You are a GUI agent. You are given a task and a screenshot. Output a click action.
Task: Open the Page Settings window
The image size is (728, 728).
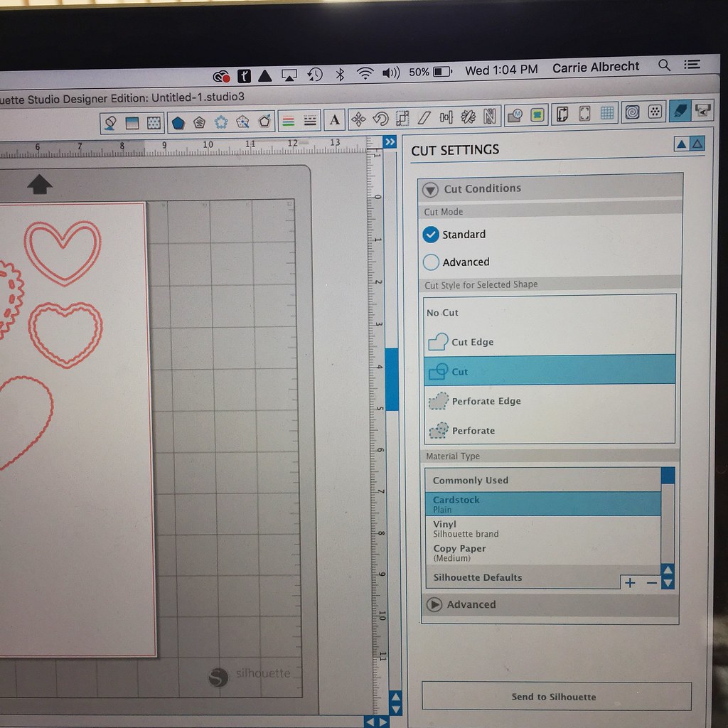pos(562,114)
